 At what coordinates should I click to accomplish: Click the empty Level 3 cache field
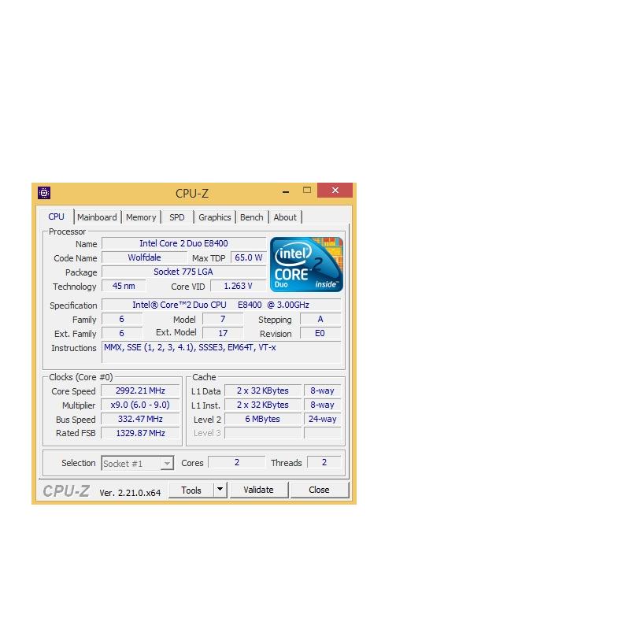tap(263, 433)
